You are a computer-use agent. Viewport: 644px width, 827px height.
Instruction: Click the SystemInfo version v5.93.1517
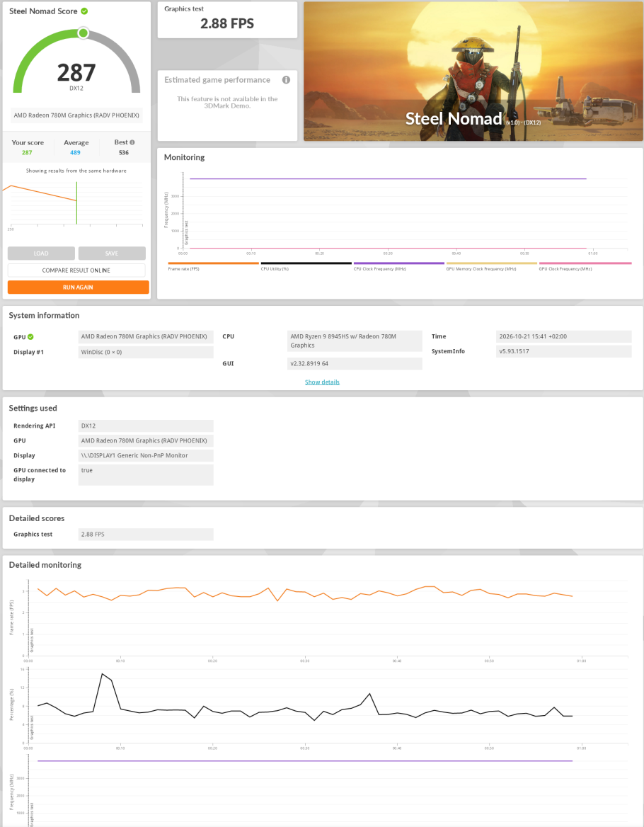(563, 351)
